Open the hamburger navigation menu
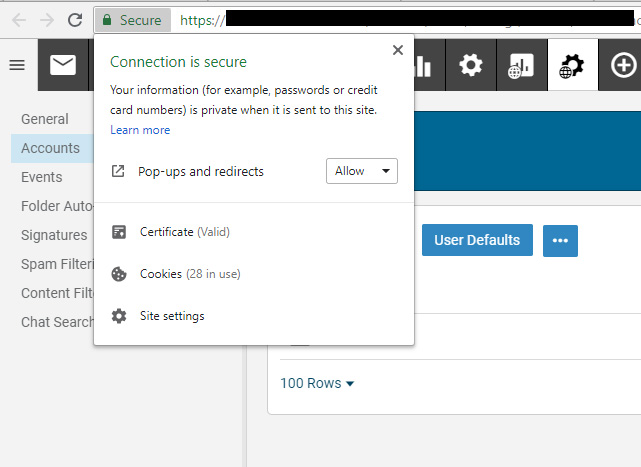Image resolution: width=641 pixels, height=467 pixels. pyautogui.click(x=17, y=65)
